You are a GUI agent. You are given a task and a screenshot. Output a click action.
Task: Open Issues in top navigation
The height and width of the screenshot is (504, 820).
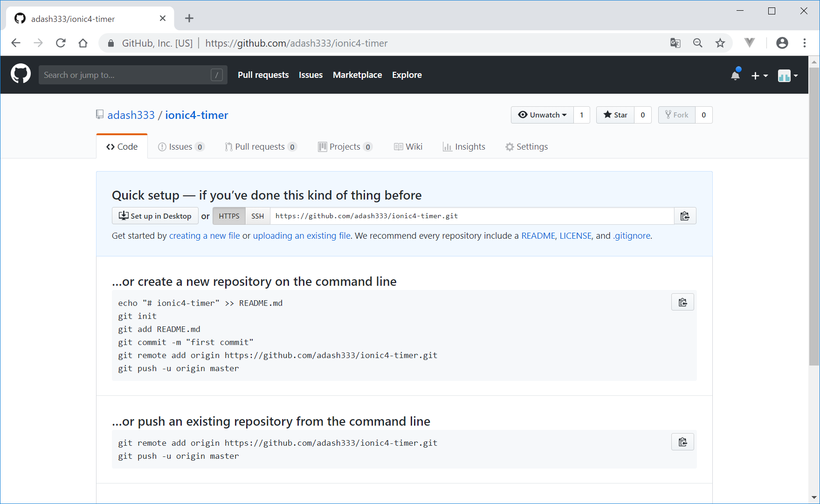tap(310, 75)
